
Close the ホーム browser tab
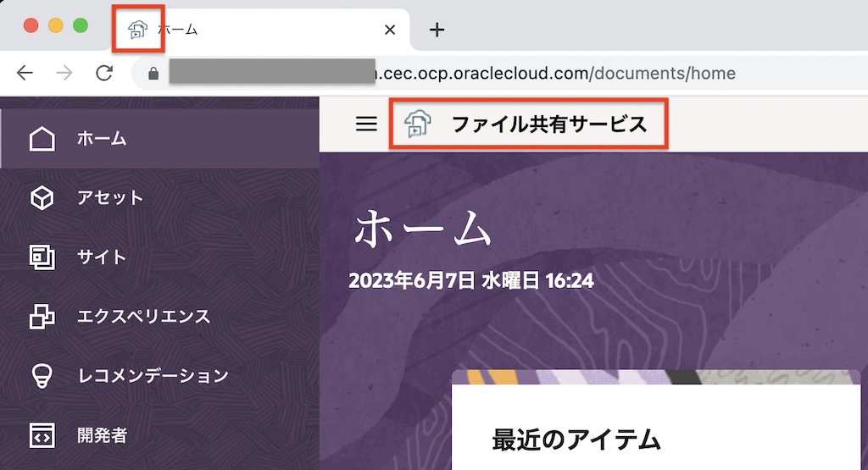(x=390, y=30)
